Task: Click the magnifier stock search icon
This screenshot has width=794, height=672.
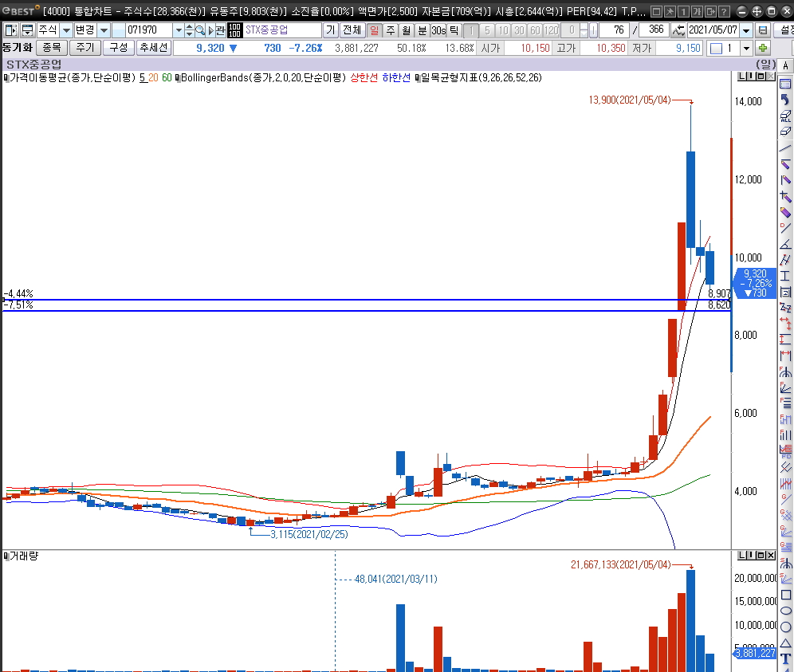Action: point(200,30)
